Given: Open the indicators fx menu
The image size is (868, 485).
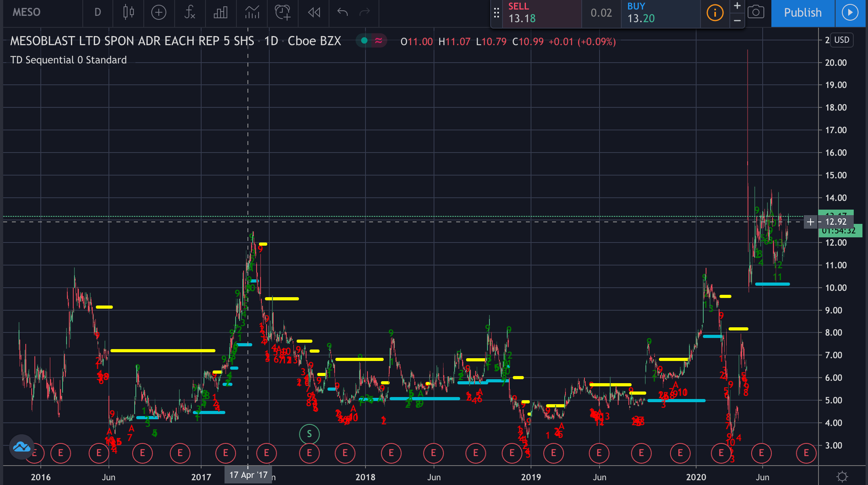Looking at the screenshot, I should click(x=190, y=12).
